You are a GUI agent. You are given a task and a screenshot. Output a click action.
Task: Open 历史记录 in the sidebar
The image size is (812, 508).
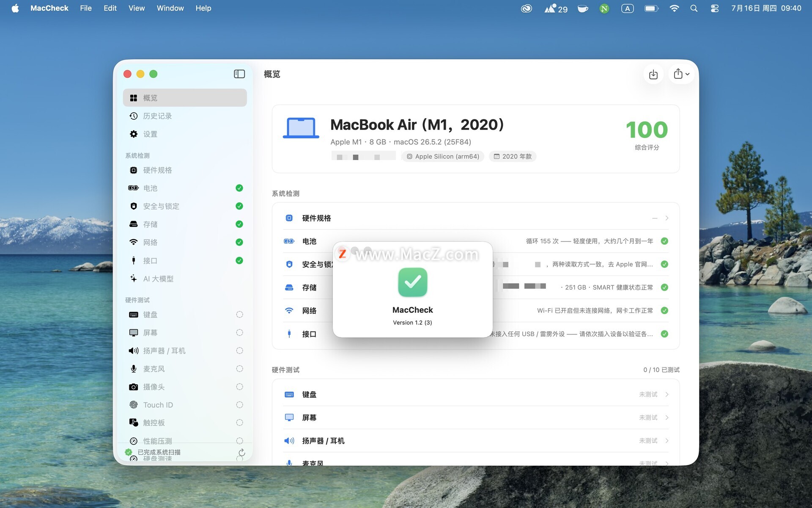185,116
